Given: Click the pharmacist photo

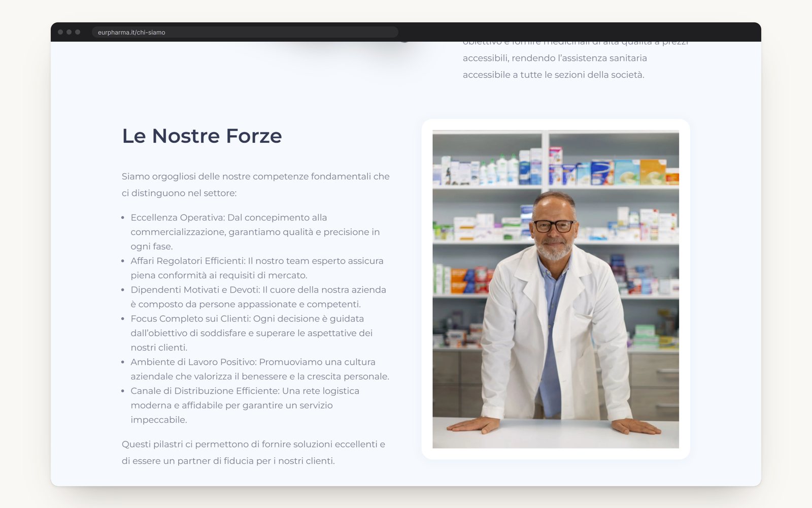Looking at the screenshot, I should 556,290.
